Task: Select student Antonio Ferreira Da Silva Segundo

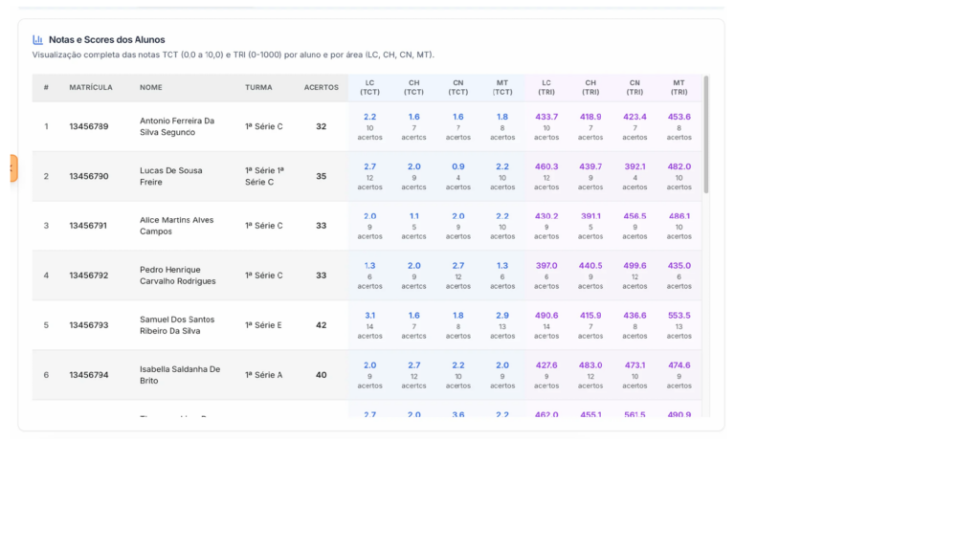Action: click(x=177, y=126)
